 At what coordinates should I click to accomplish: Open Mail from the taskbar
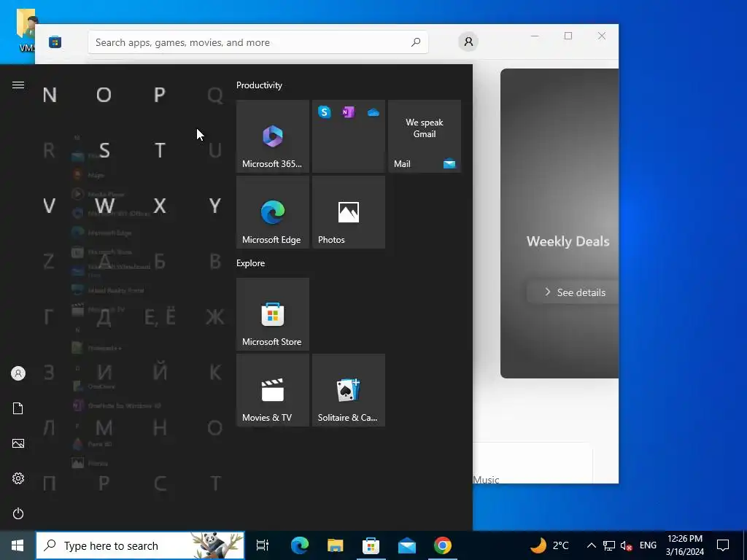pos(407,545)
